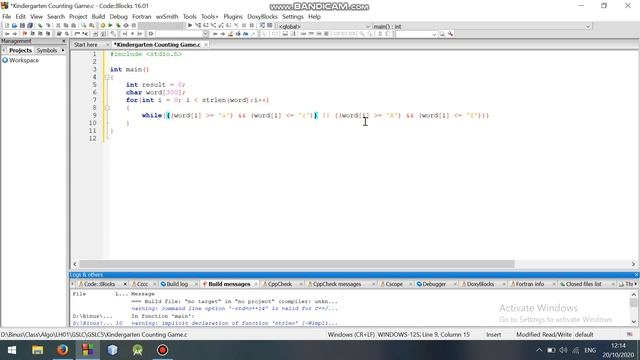
Task: Start debugger continue arrow
Action: [x=190, y=26]
